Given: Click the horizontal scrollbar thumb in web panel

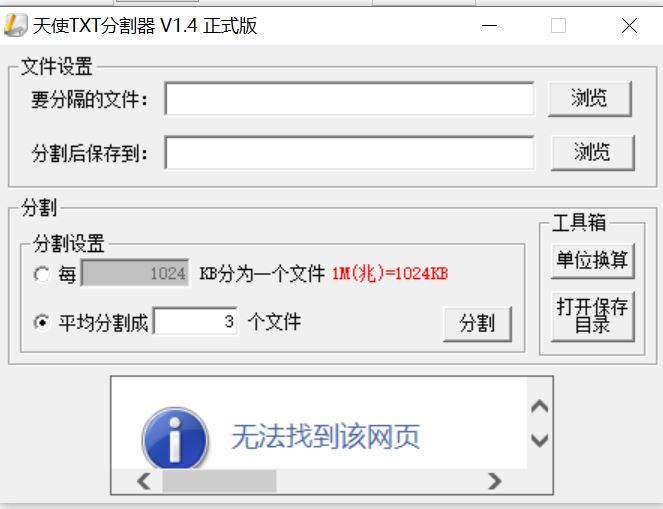Looking at the screenshot, I should [x=219, y=481].
